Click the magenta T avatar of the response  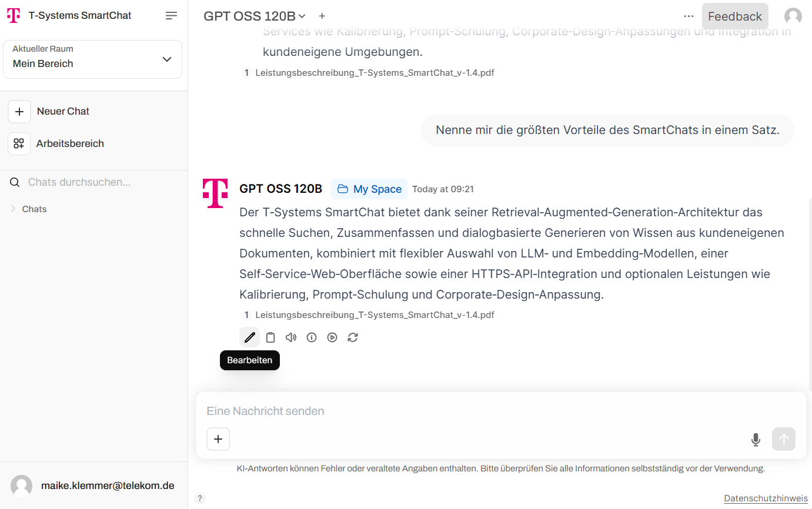215,193
